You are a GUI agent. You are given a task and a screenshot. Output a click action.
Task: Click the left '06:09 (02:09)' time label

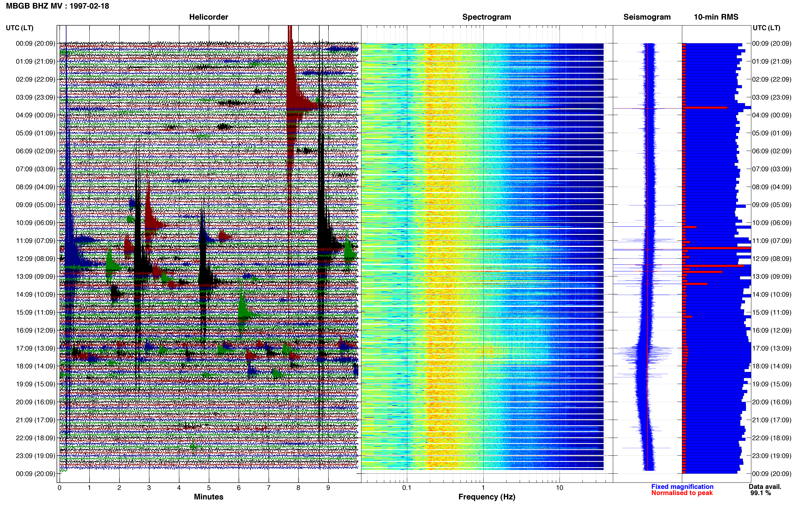coord(36,151)
